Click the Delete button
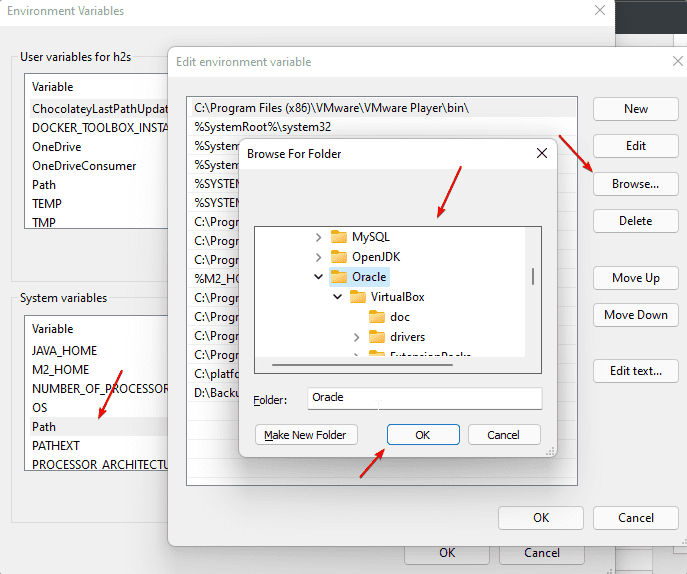Image resolution: width=687 pixels, height=574 pixels. (x=636, y=221)
